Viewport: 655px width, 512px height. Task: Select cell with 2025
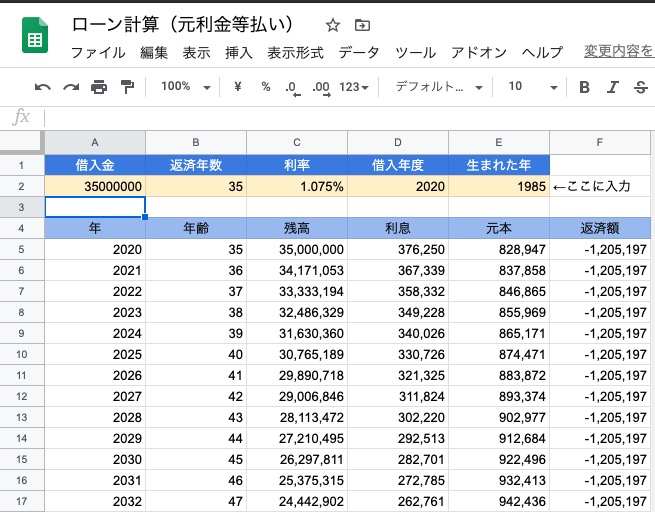click(x=95, y=354)
